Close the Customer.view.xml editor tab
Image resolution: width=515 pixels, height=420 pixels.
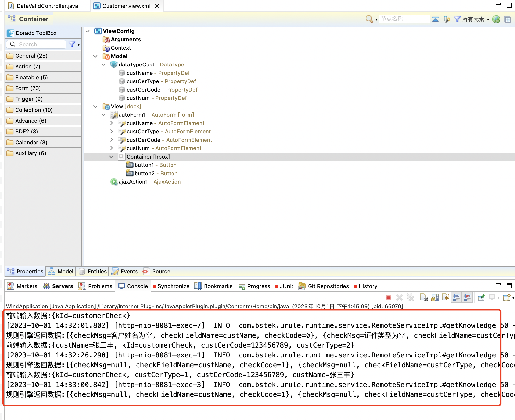click(x=157, y=6)
